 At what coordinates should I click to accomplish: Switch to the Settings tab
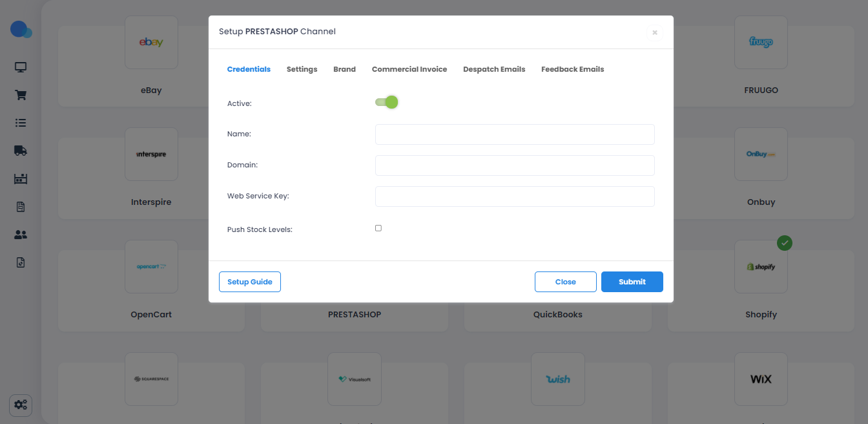point(302,69)
